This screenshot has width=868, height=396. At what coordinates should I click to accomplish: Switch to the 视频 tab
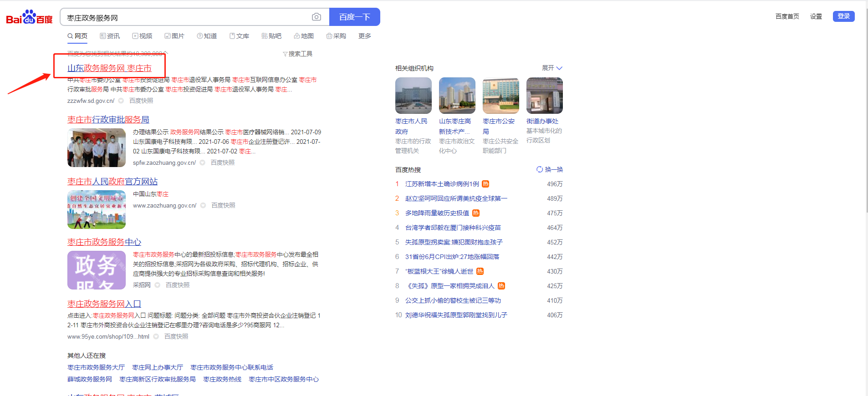coord(142,36)
